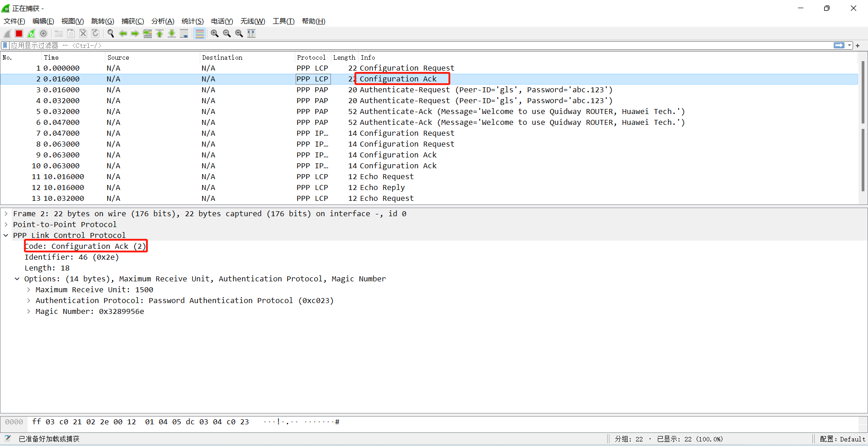Open the 分析(A) menu
Image resolution: width=868 pixels, height=446 pixels.
163,21
